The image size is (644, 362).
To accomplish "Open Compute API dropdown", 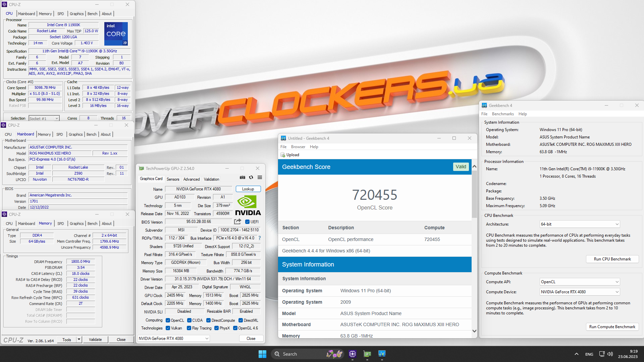I will [x=580, y=282].
